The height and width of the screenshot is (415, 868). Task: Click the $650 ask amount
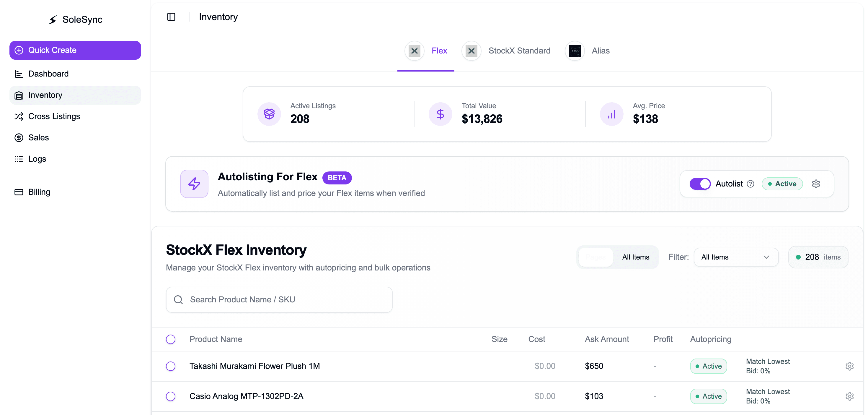[x=594, y=366]
